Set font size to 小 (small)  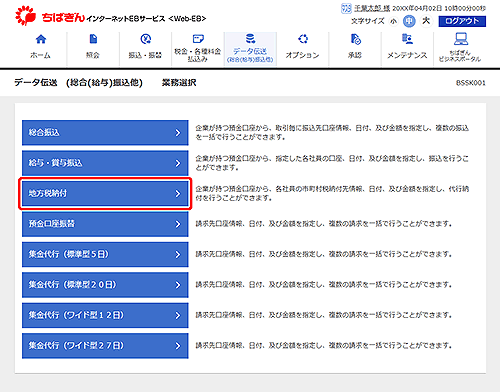click(x=394, y=21)
